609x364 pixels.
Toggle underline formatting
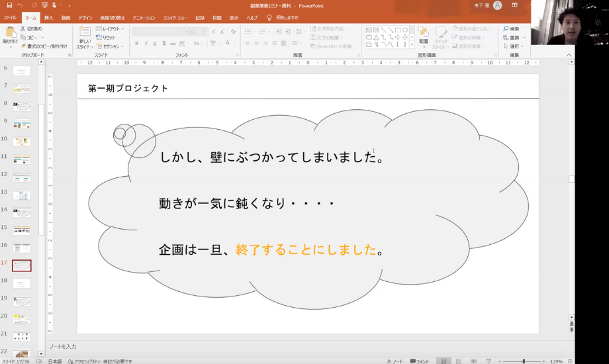155,44
